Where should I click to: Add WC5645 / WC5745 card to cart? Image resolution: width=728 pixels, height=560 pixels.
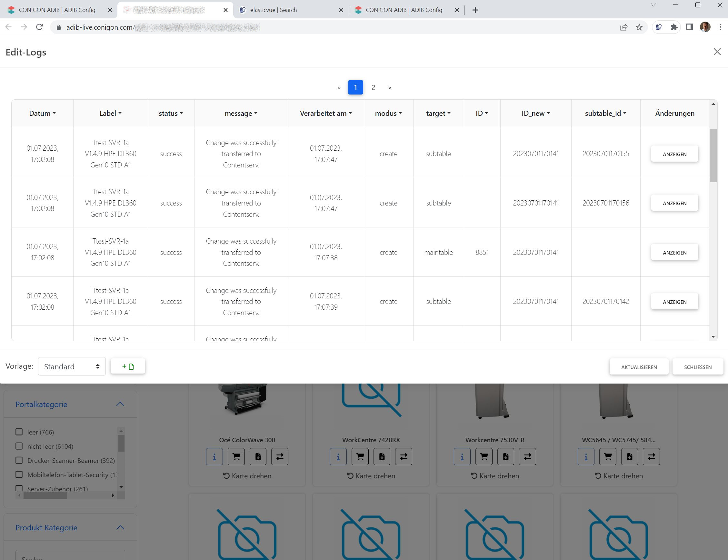[608, 457]
